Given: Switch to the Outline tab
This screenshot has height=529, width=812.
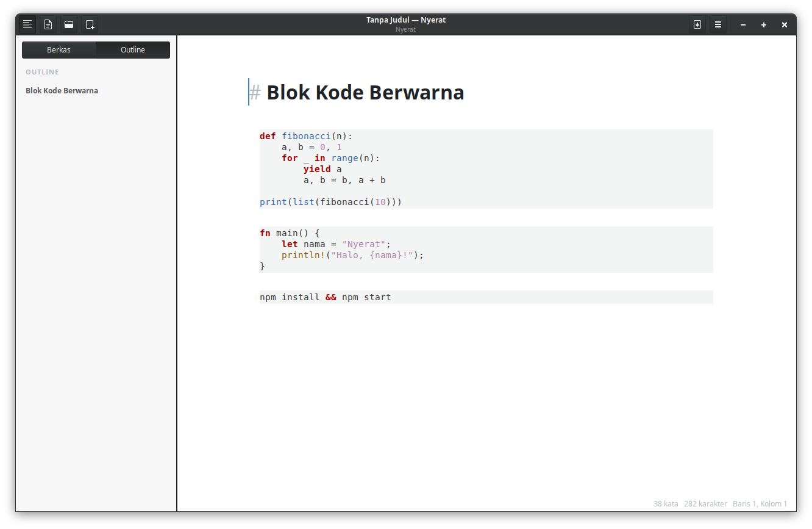Looking at the screenshot, I should pos(133,50).
